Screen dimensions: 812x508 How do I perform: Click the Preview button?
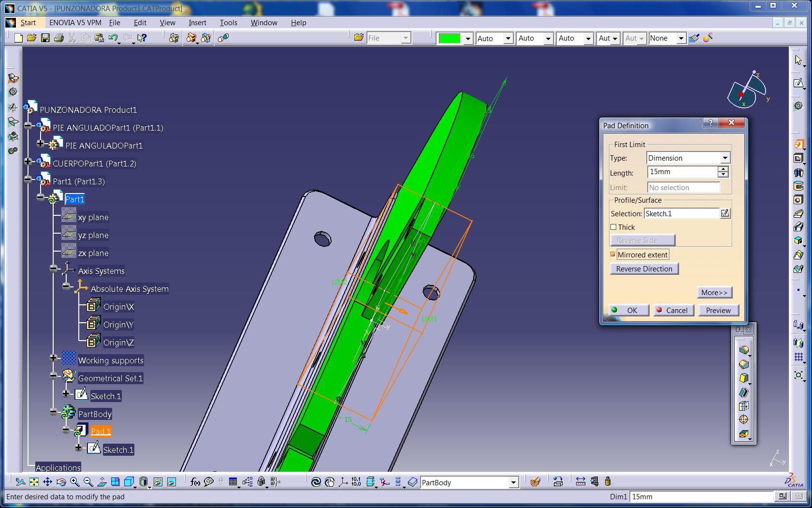point(718,310)
